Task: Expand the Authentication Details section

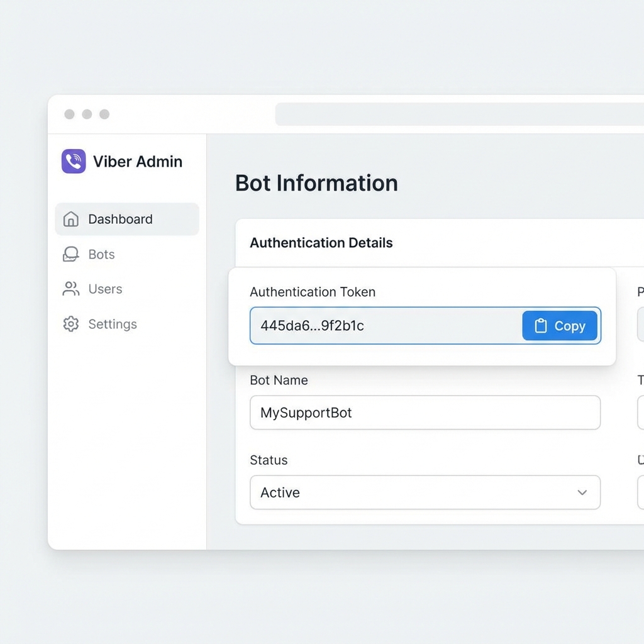Action: [321, 243]
